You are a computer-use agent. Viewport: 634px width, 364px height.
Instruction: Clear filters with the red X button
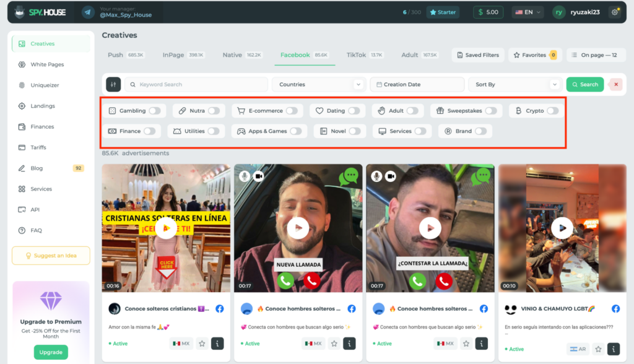tap(616, 85)
